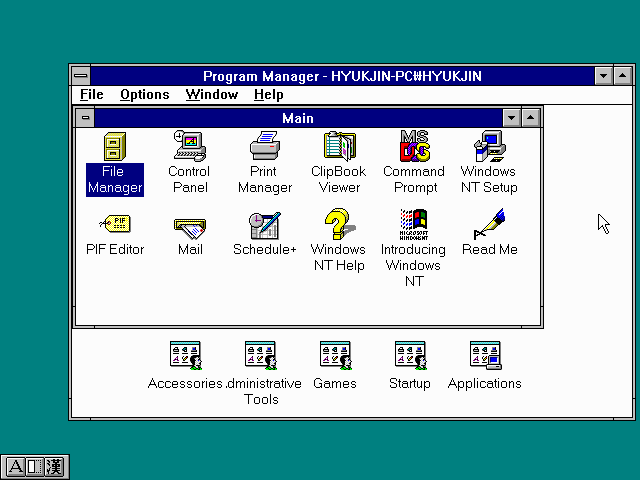Select the Control Panel icon
Image resolution: width=640 pixels, height=480 pixels.
point(190,146)
